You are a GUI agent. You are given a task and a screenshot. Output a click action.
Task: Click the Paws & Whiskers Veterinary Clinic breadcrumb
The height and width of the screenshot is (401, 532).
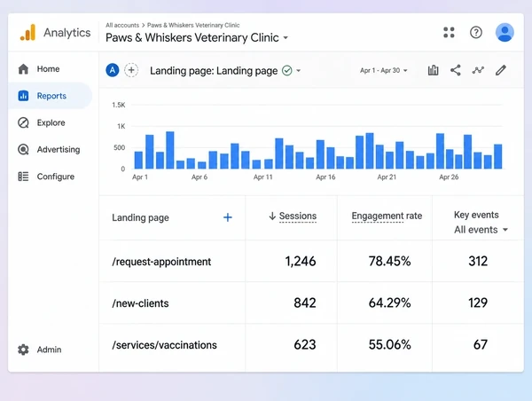[x=193, y=25]
